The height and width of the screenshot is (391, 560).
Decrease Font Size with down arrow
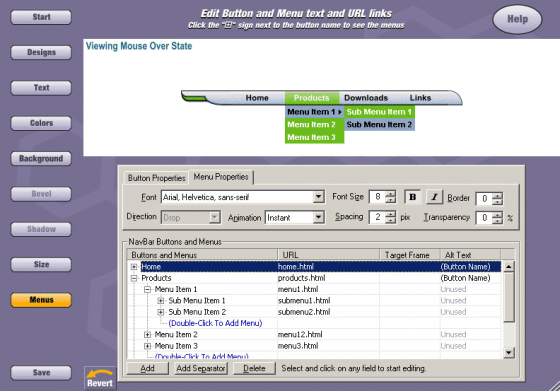(x=391, y=200)
